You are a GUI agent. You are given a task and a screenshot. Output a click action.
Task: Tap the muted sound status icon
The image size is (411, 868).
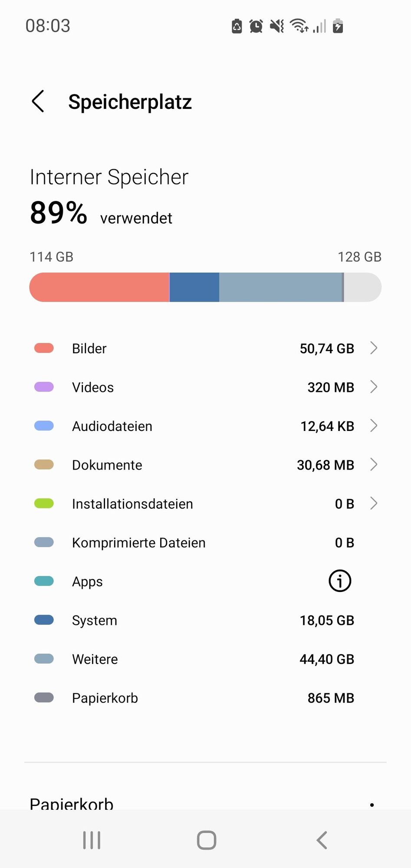[x=277, y=26]
